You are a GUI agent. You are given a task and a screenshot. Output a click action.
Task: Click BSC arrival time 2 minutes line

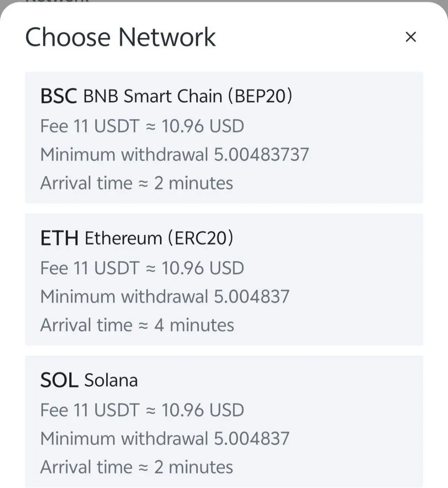pos(137,183)
